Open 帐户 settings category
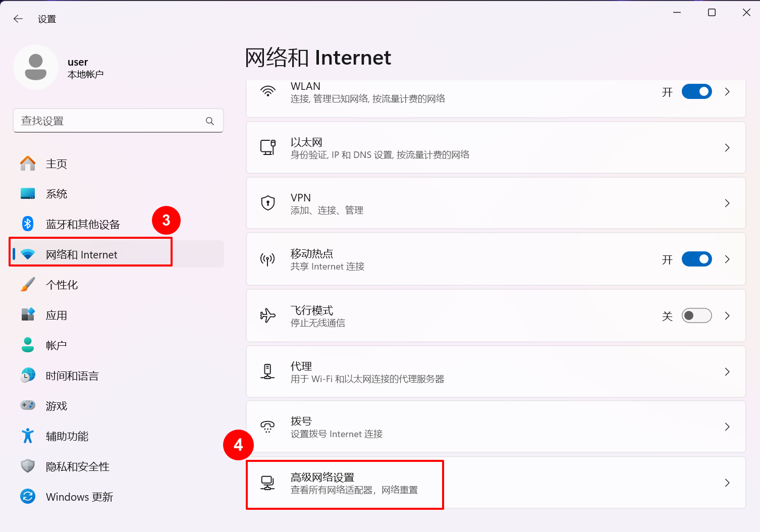The height and width of the screenshot is (532, 760). (119, 345)
